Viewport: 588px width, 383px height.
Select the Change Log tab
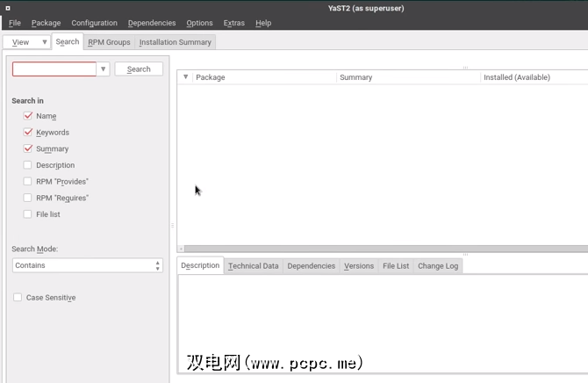click(438, 266)
